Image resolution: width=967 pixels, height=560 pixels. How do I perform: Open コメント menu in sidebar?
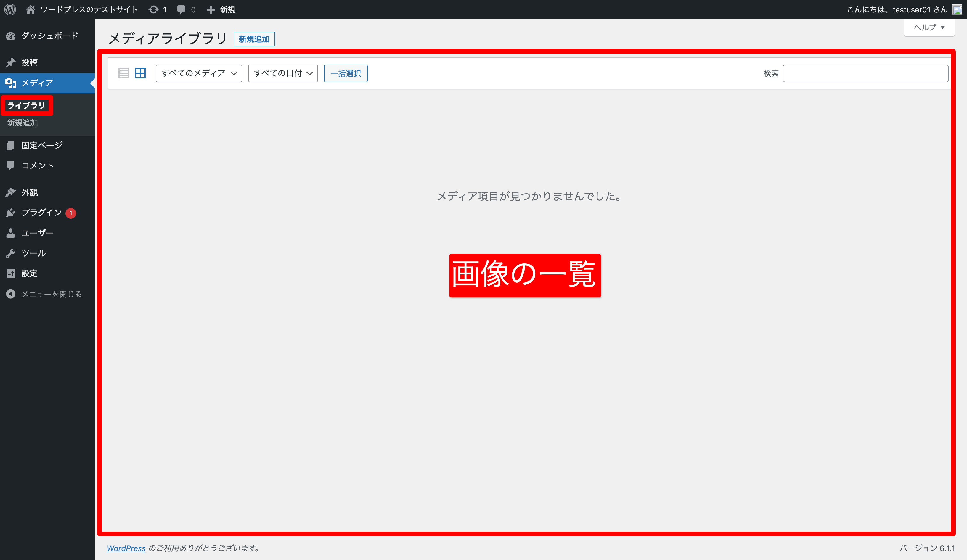[47, 165]
